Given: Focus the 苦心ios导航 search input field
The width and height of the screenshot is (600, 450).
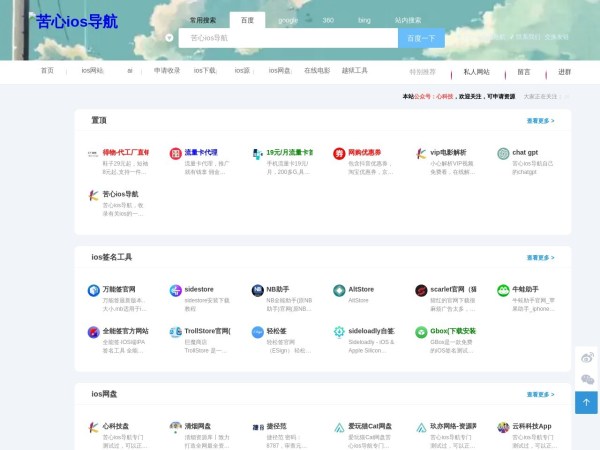Looking at the screenshot, I should [289, 38].
